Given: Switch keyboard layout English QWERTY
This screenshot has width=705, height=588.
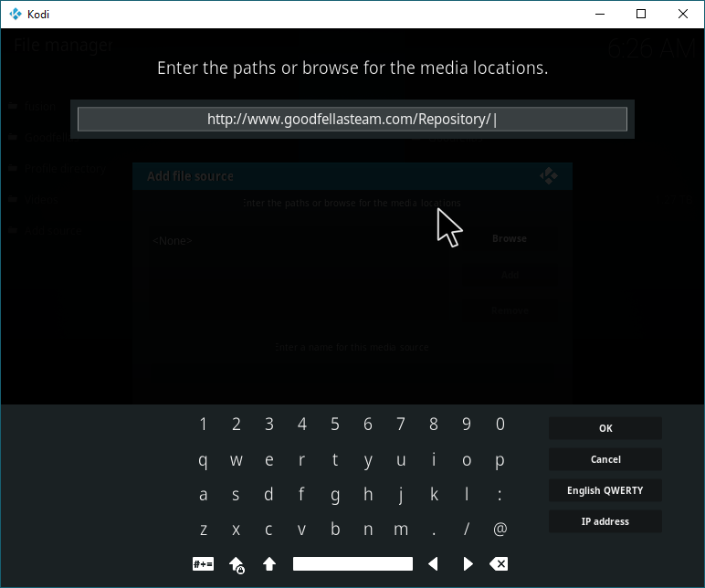Looking at the screenshot, I should tap(605, 490).
